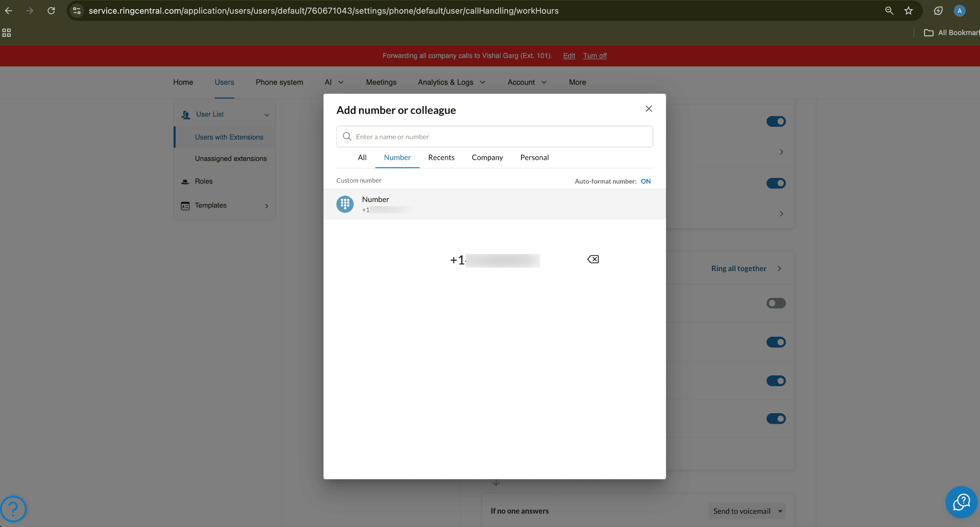Click the backspace delete icon
Screen dimensions: 980x527
593,259
